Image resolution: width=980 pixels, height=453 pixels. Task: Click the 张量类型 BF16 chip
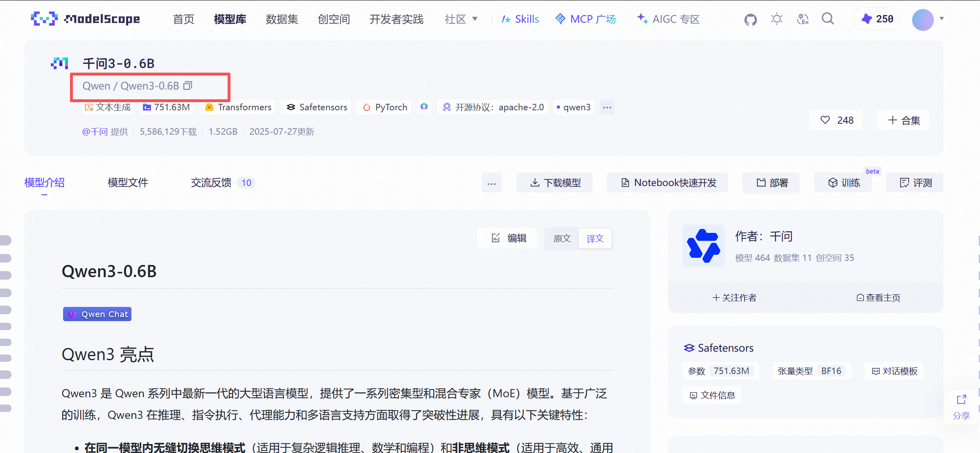(812, 371)
